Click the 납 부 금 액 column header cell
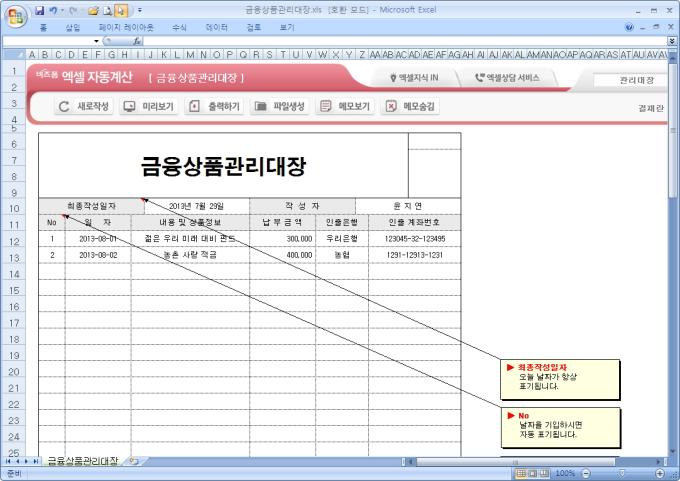Image resolution: width=680 pixels, height=481 pixels. point(282,222)
